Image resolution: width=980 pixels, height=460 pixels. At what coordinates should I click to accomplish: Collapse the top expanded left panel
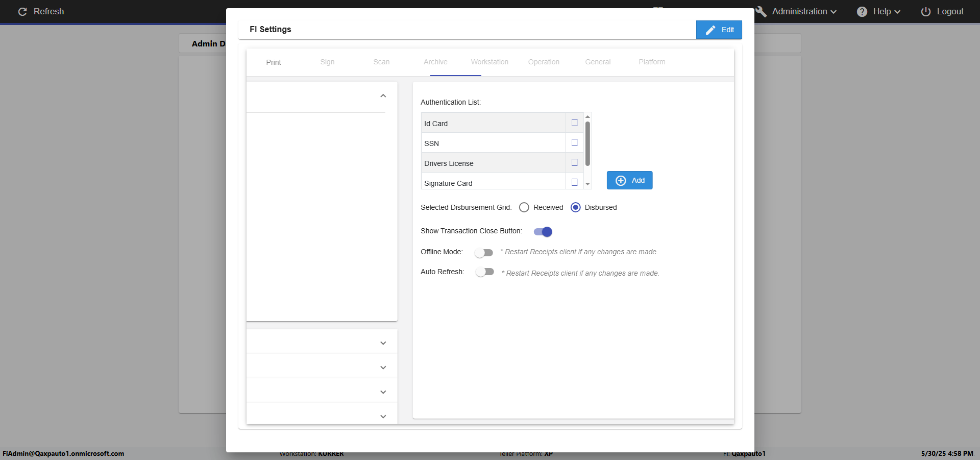pos(383,96)
